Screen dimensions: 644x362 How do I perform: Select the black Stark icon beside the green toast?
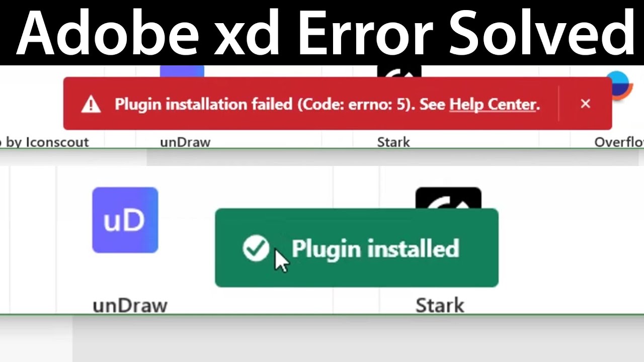[448, 198]
